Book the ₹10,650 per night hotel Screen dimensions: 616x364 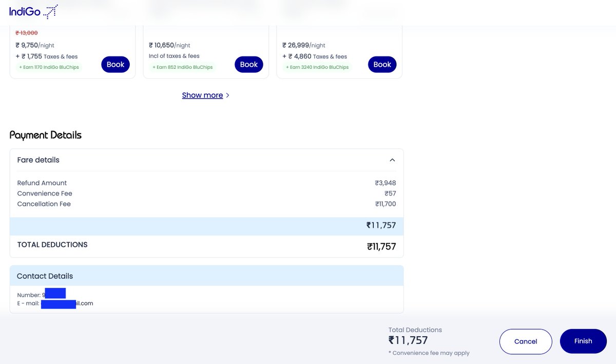(249, 64)
